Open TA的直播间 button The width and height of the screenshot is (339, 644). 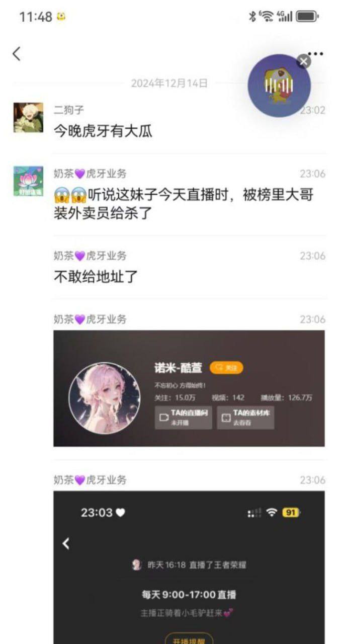point(183,418)
